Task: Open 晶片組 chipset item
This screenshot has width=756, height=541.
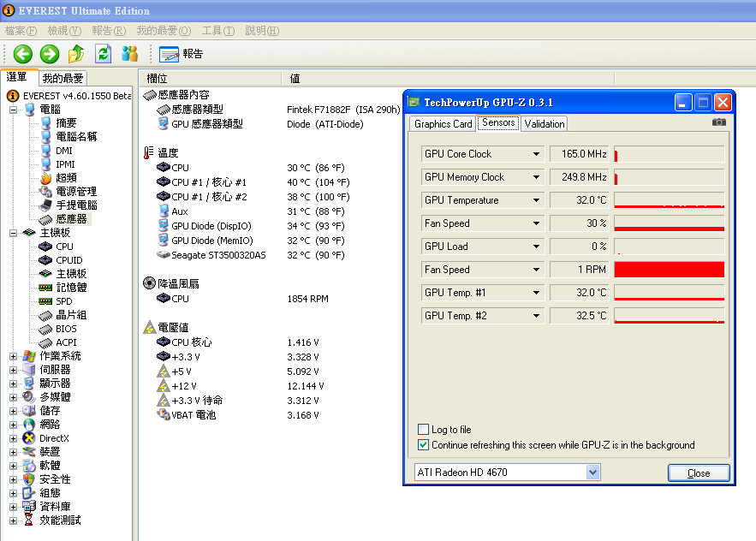Action: click(71, 315)
